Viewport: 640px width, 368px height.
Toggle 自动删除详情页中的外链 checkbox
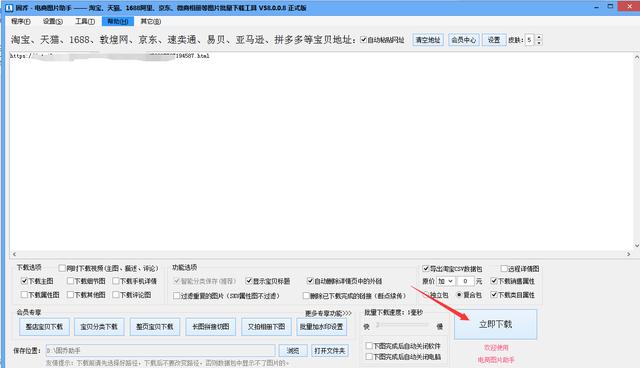pyautogui.click(x=310, y=281)
